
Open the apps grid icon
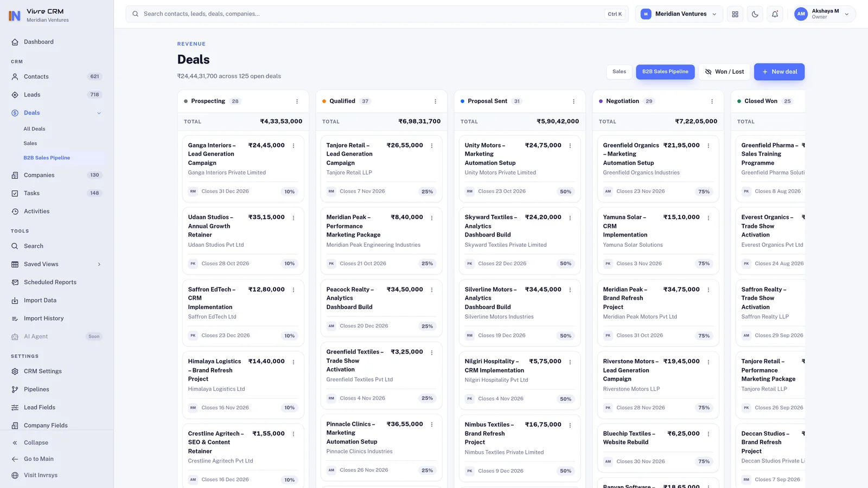pyautogui.click(x=735, y=14)
